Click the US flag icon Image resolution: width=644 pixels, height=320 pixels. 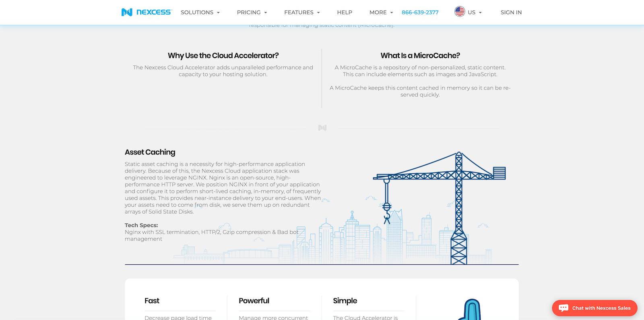tap(460, 12)
